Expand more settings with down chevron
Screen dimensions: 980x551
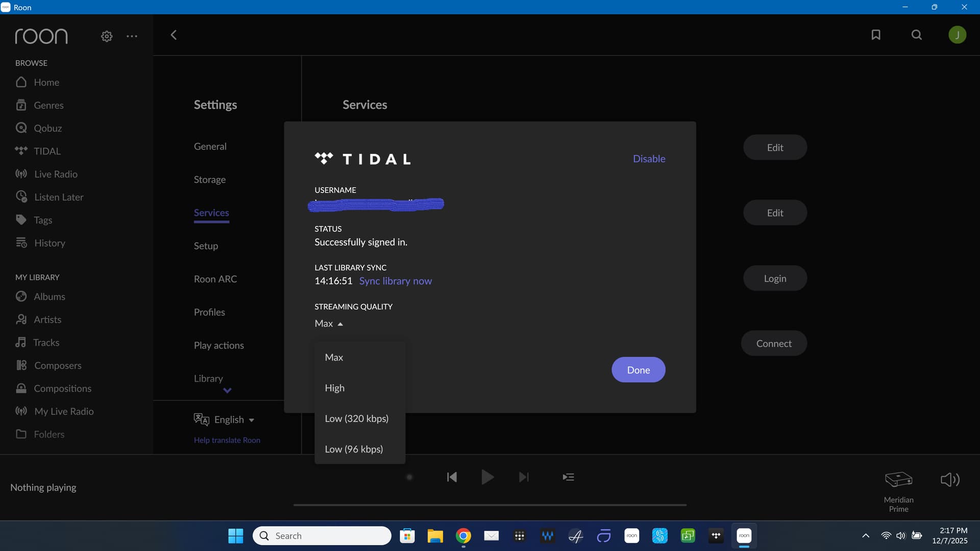228,390
